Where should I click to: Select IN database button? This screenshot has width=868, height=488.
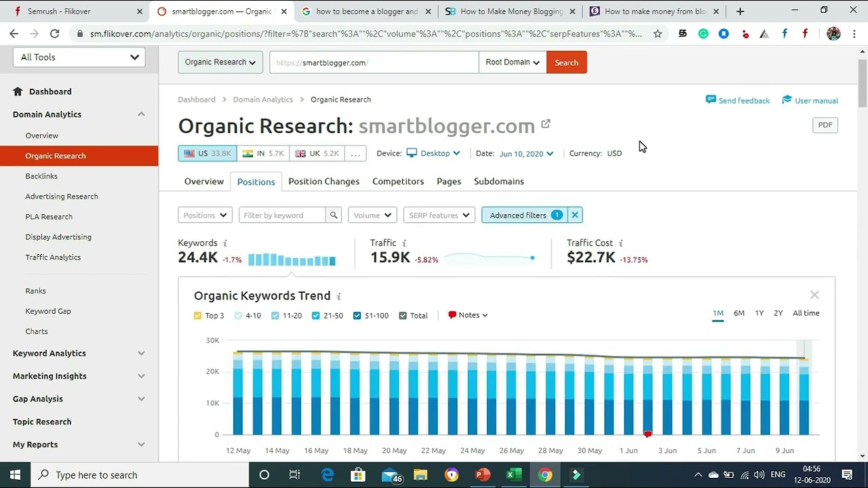click(263, 153)
